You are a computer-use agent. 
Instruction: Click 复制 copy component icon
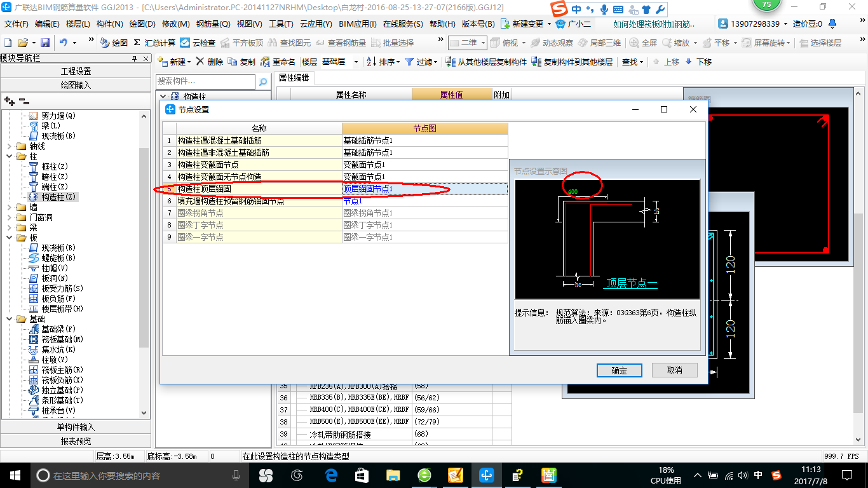[241, 62]
